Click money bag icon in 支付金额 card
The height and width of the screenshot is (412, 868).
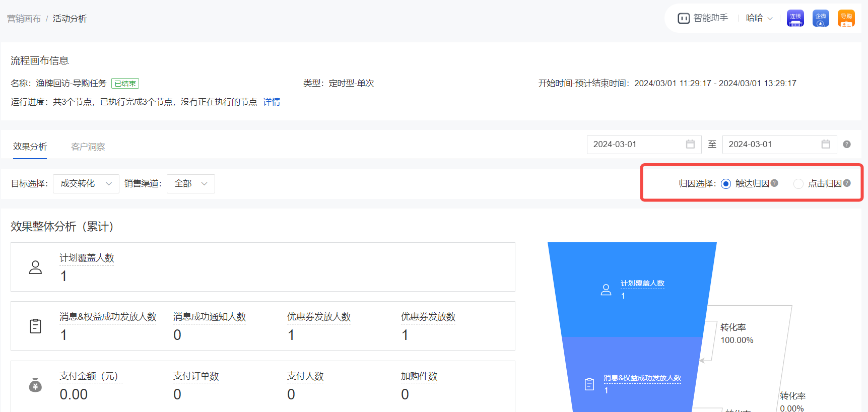[x=35, y=385]
